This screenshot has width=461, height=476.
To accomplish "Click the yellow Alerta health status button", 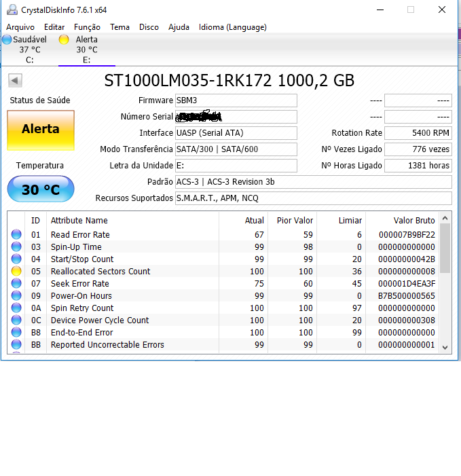I will tap(41, 130).
